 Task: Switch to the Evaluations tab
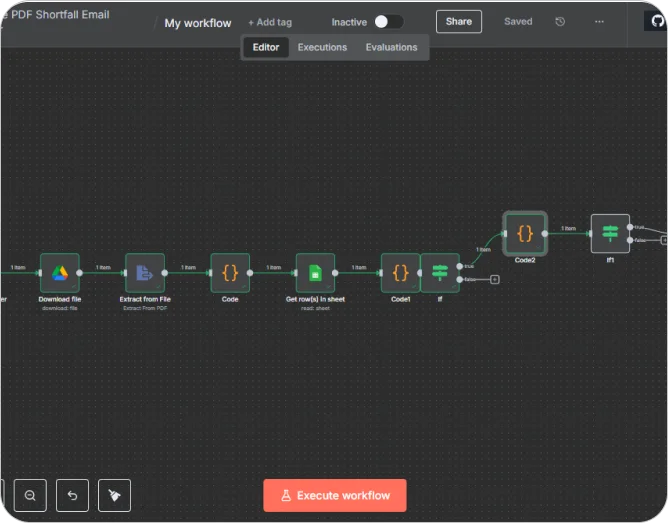391,47
